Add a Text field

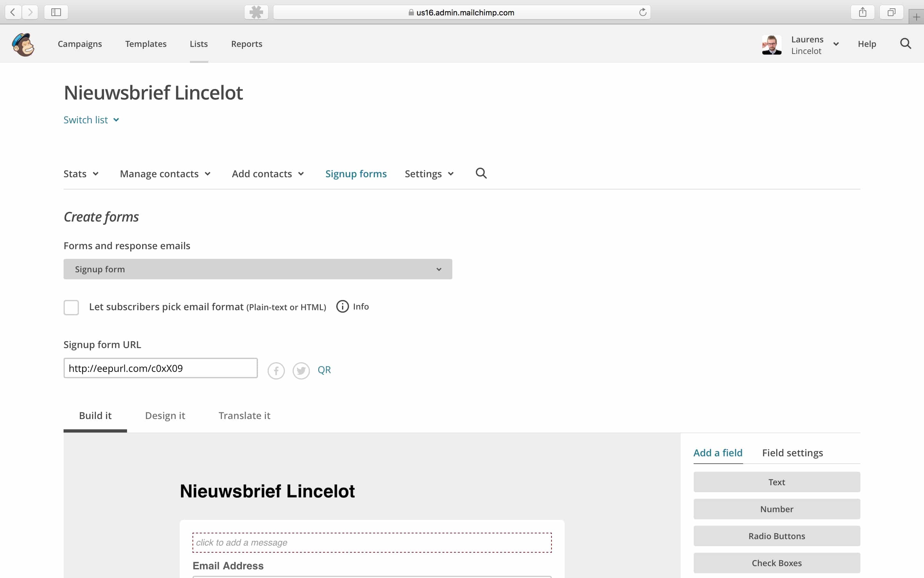coord(777,482)
